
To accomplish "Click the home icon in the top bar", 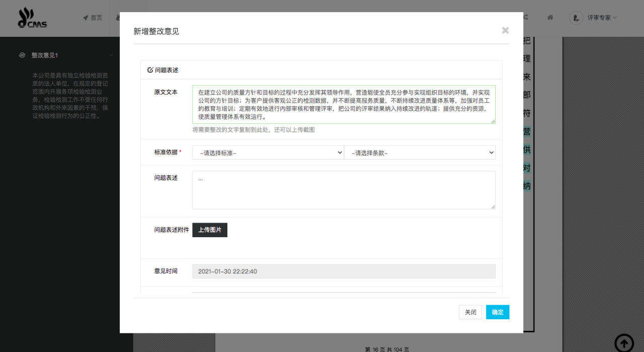I will click(x=550, y=17).
